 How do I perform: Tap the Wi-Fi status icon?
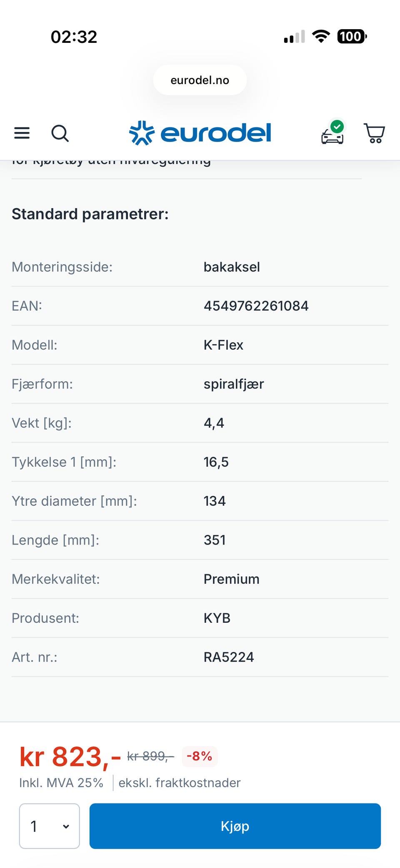pos(321,37)
